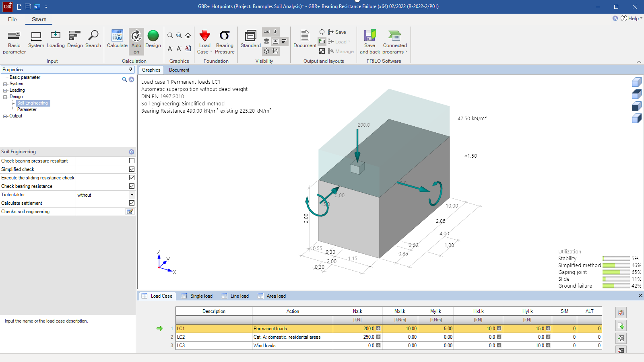This screenshot has height=362, width=644.
Task: Toggle Auto on calculation
Action: [136, 42]
